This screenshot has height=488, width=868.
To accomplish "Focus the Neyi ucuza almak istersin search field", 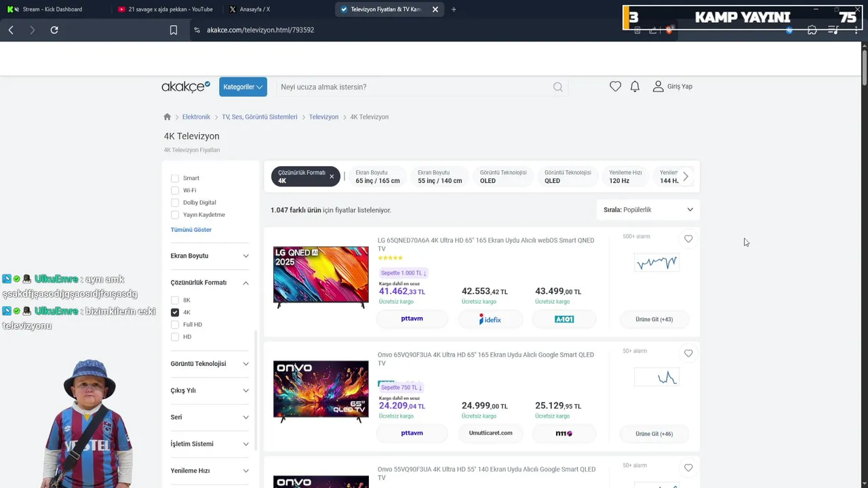I will pos(414,87).
